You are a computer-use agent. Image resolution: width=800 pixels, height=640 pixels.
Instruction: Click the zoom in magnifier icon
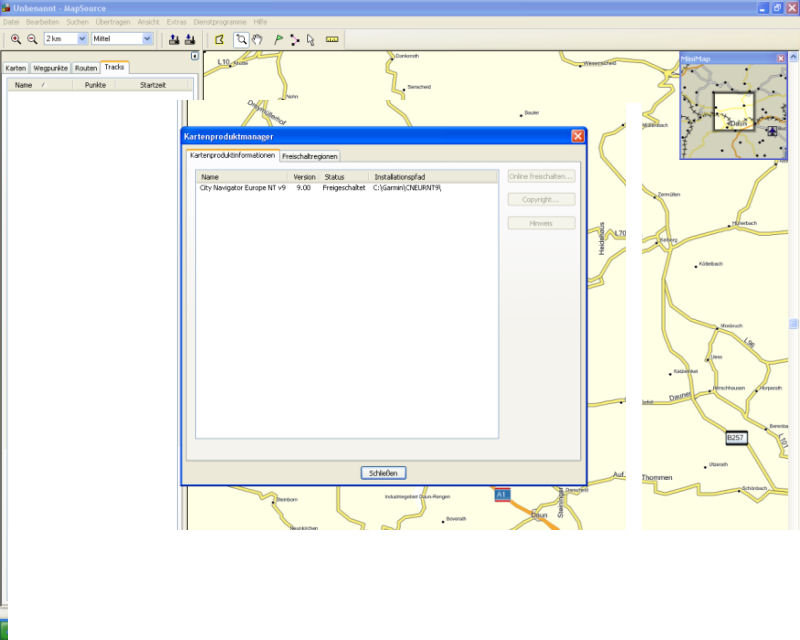[x=16, y=39]
